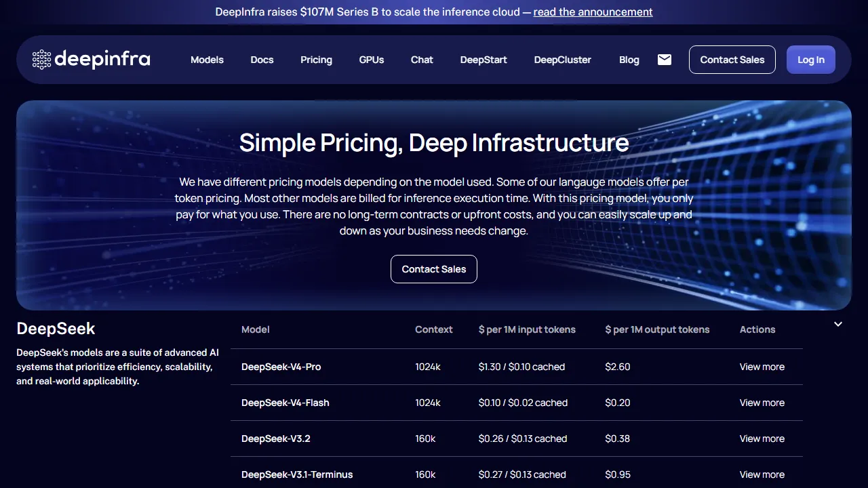Select '$1.30 / $0.10 cached' price
This screenshot has height=488, width=868.
coord(521,367)
